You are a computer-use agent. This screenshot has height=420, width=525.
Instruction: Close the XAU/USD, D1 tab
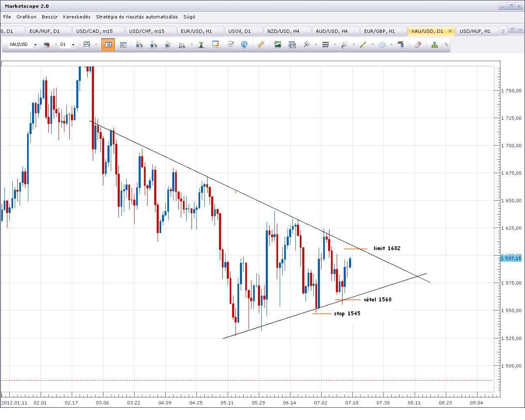pyautogui.click(x=450, y=31)
